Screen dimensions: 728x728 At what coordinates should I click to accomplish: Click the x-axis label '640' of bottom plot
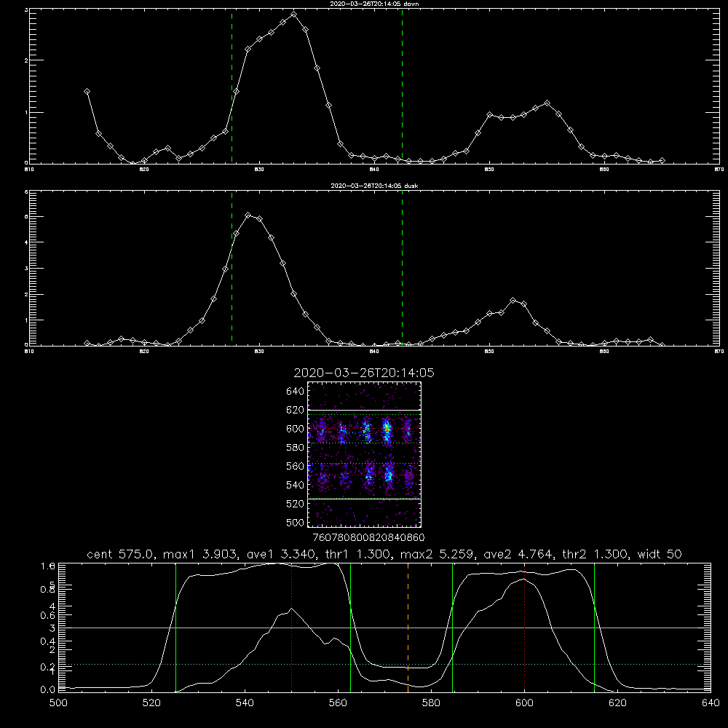pos(711,703)
